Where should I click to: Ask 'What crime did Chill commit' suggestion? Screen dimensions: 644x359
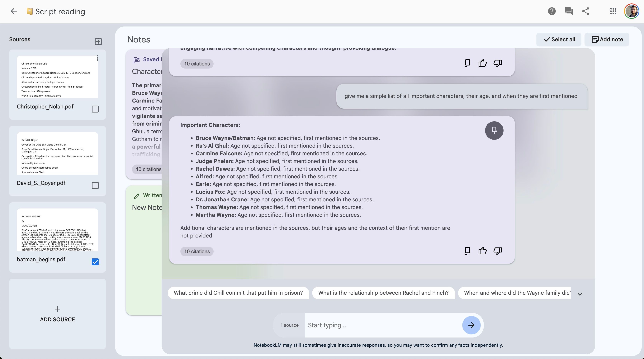pyautogui.click(x=238, y=293)
